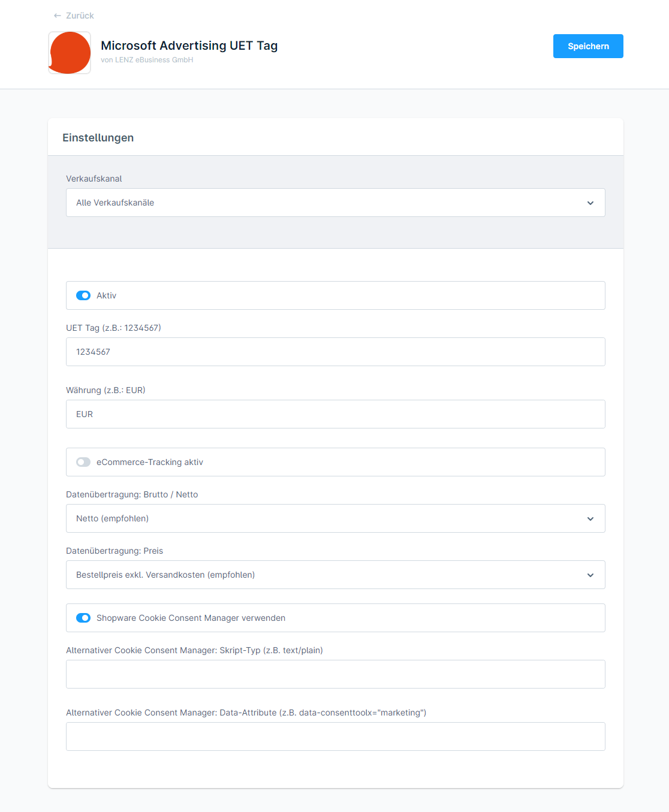Click the Datenübertragung: Brutto / Netto label
Image resolution: width=669 pixels, height=812 pixels.
click(132, 494)
